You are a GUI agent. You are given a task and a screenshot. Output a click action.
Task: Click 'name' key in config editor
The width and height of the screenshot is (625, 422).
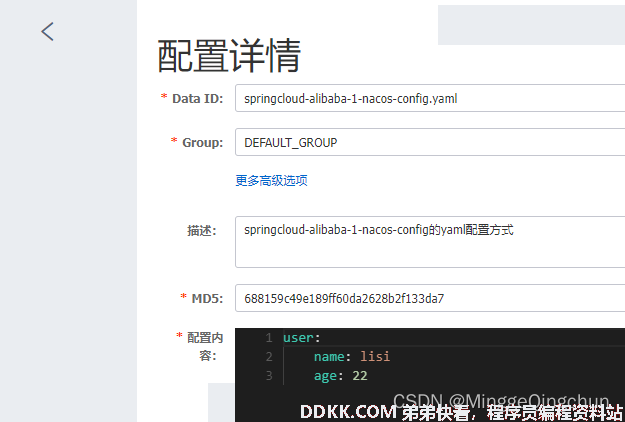pos(329,357)
